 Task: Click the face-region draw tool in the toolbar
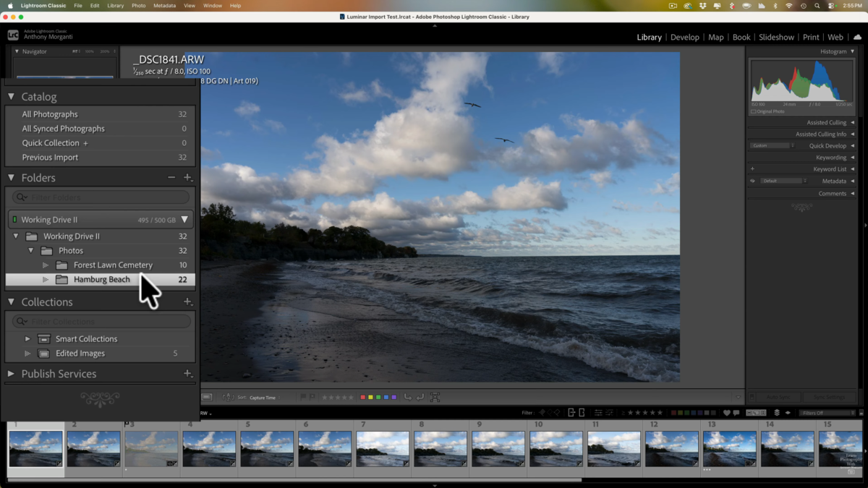pos(435,398)
